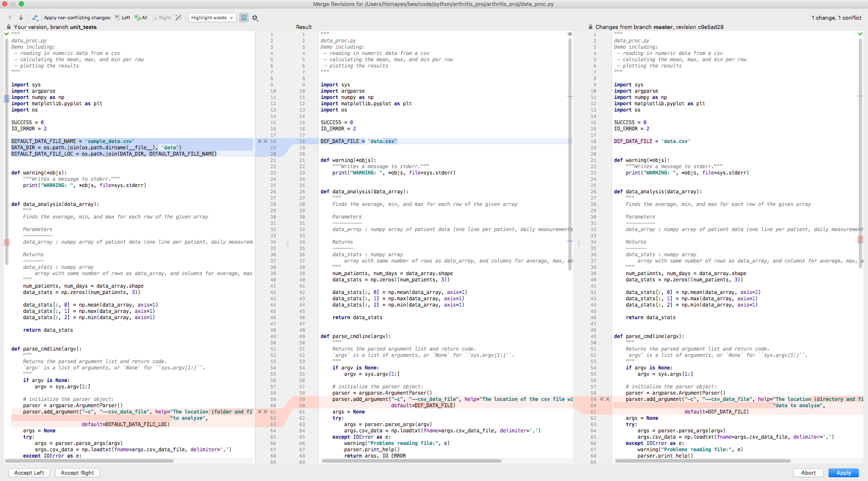This screenshot has height=481, width=868.
Task: Ignore right conflict at line 59 with X
Action: 607,399
